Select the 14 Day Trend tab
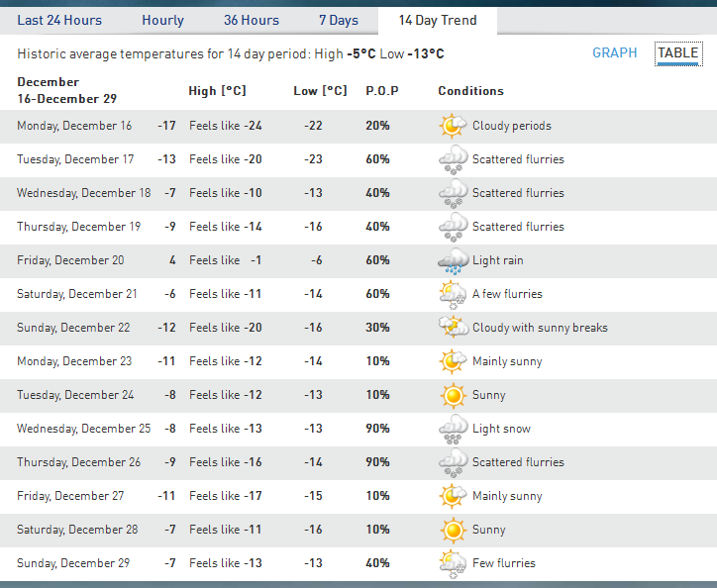The height and width of the screenshot is (588, 717). click(x=437, y=20)
